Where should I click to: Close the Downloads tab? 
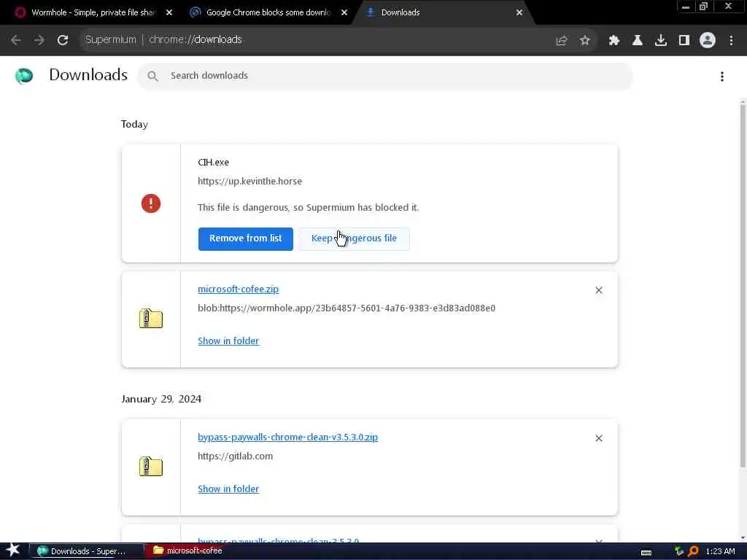(x=519, y=12)
